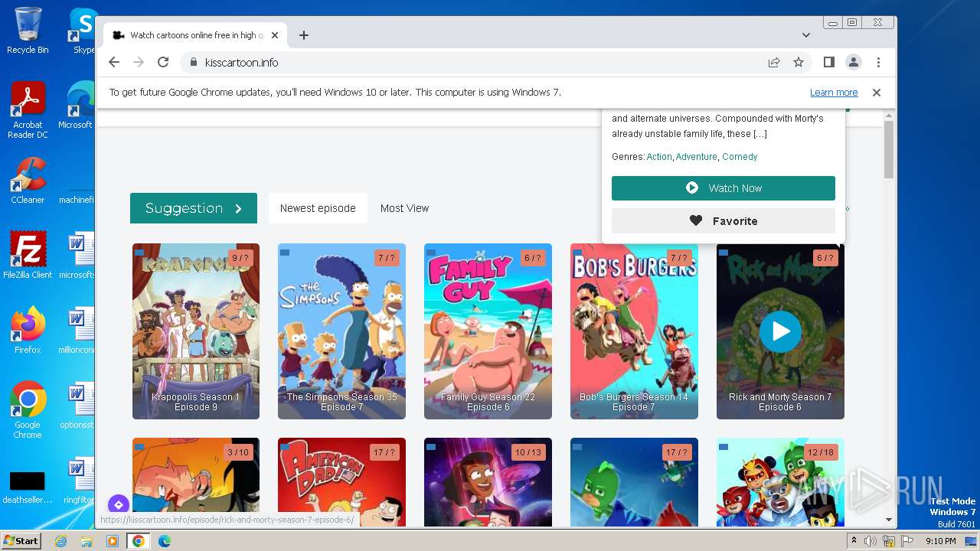Select Recycle Bin desktop icon
The image size is (980, 551).
coord(28,31)
